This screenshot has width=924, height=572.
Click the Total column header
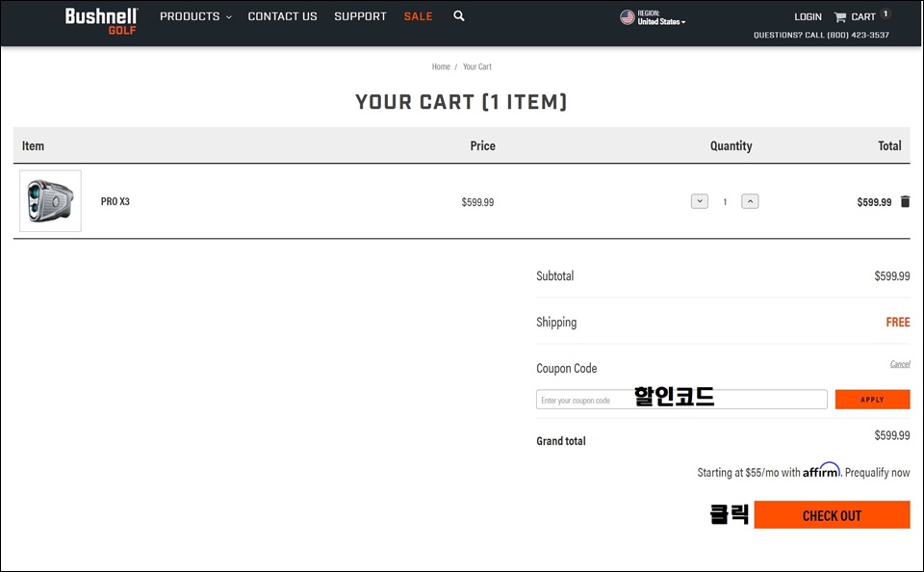pyautogui.click(x=889, y=145)
